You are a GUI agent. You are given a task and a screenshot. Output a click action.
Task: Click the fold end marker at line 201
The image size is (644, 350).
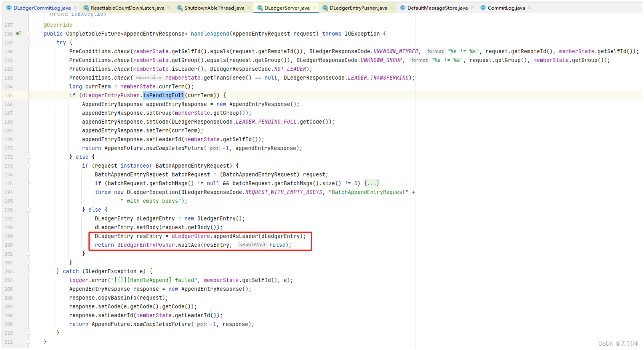(28, 254)
